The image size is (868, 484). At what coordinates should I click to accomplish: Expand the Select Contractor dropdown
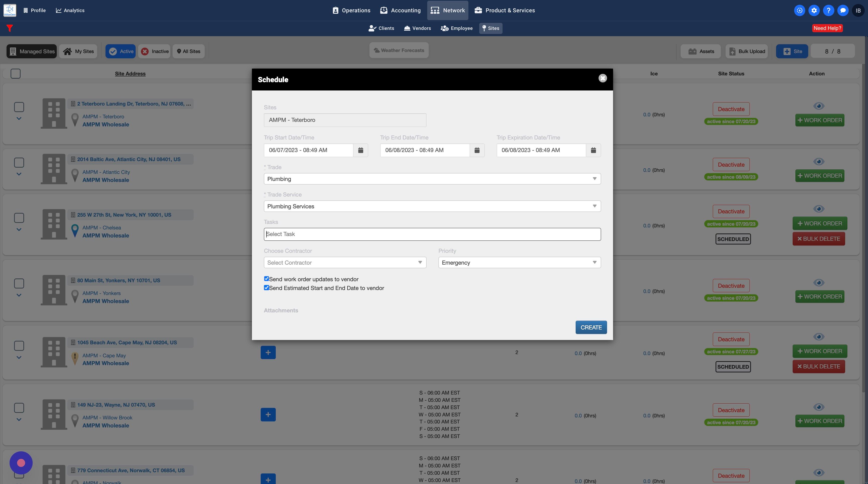(345, 263)
